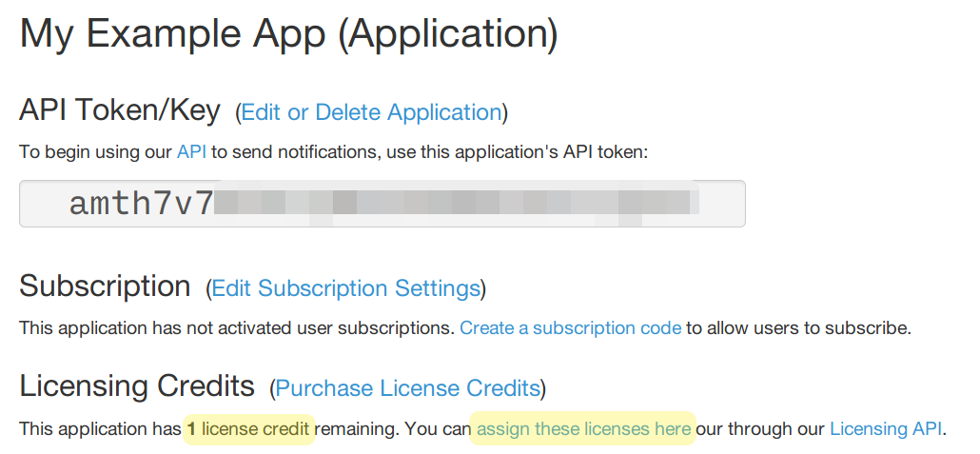Click the blurred portion of the API token
This screenshot has width=980, height=454.
[457, 204]
